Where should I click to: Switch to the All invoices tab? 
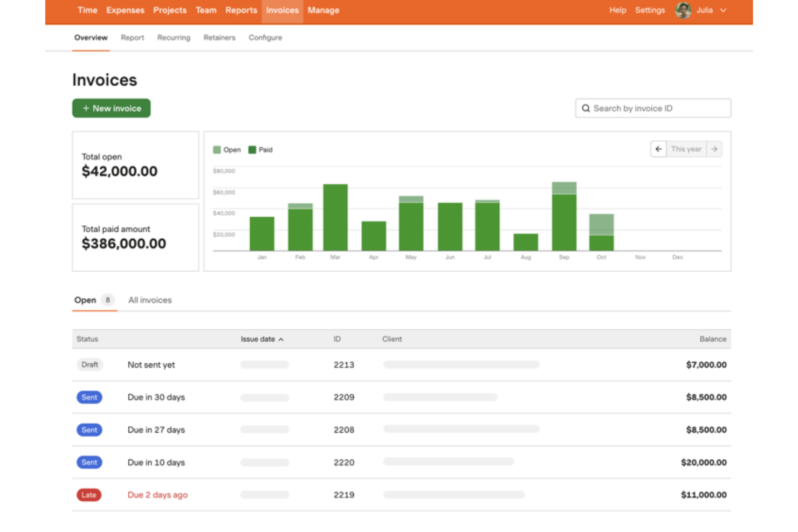point(149,300)
